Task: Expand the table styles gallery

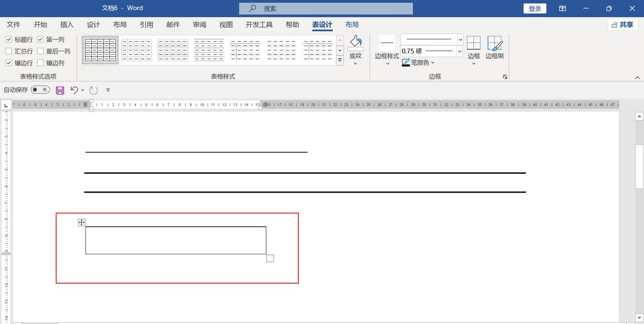Action: [x=340, y=61]
